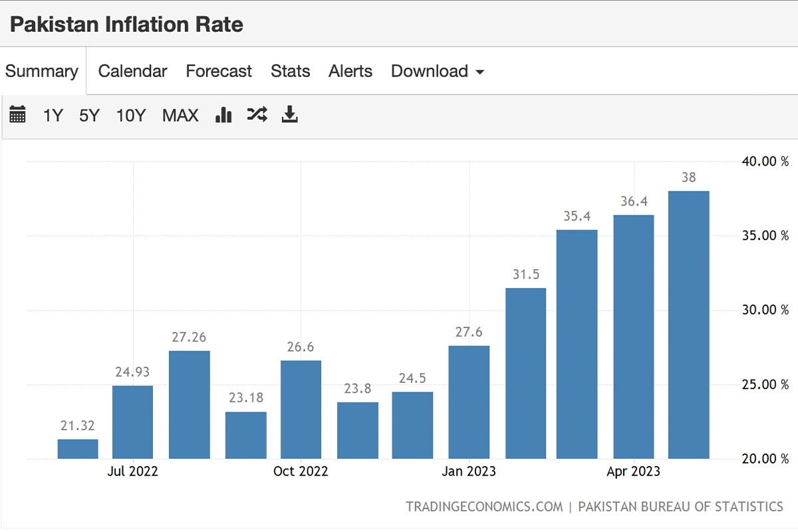Show MAX historical data range

coord(180,116)
